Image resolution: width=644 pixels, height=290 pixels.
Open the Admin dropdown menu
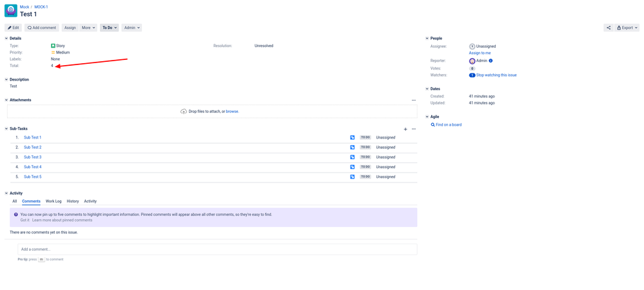click(x=132, y=28)
